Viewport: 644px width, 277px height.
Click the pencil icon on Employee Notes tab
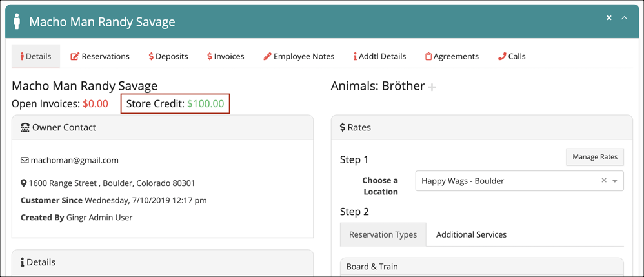[x=267, y=56]
